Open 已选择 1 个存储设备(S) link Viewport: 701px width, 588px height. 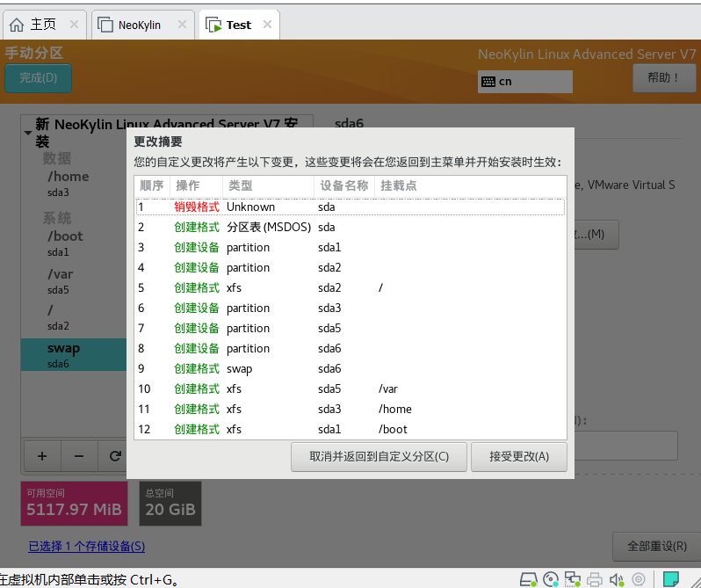click(x=87, y=547)
